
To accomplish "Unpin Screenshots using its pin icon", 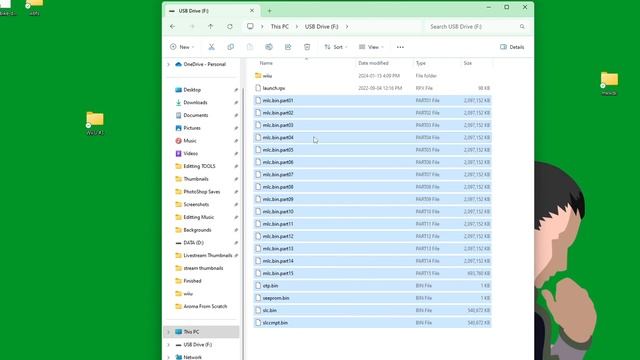I will coord(236,204).
